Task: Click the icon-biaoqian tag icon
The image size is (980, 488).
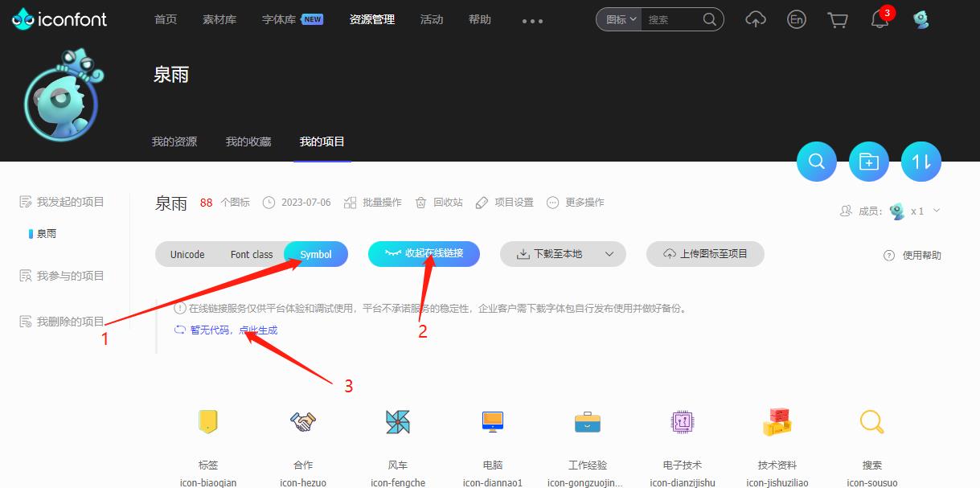Action: pos(207,421)
